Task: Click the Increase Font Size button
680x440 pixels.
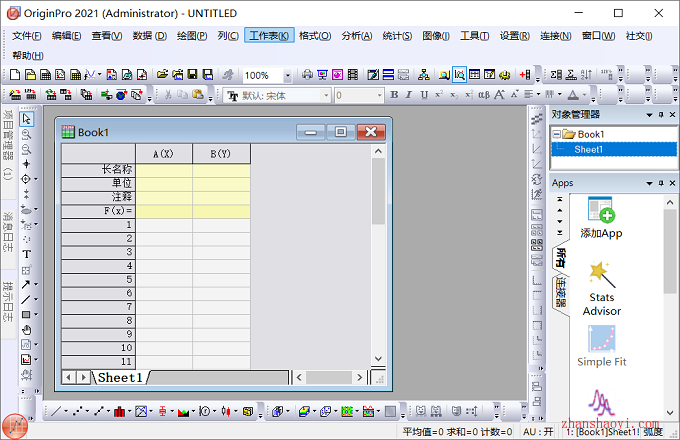Action: 499,95
